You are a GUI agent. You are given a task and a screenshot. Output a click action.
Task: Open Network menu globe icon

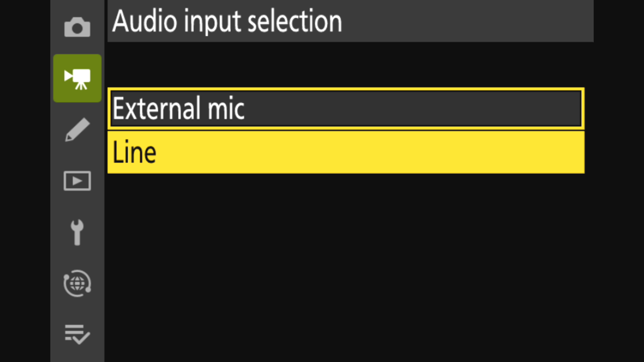click(x=77, y=284)
